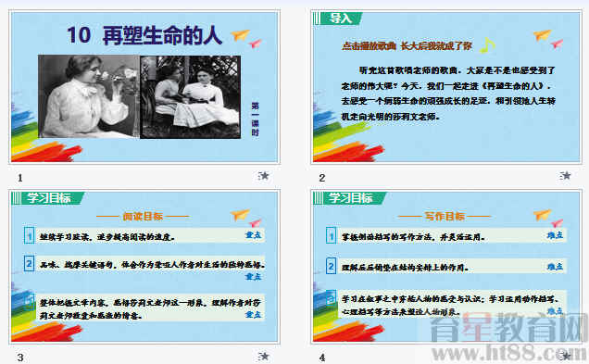Select slide 3 thumbnail showing 阅读目标
Image resolution: width=589 pixels, height=364 pixels.
[x=144, y=267]
